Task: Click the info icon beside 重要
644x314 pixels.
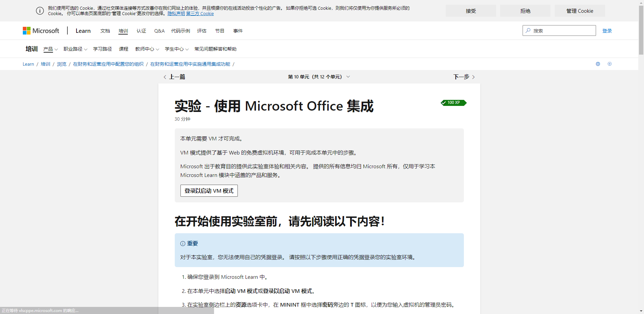Action: click(183, 244)
